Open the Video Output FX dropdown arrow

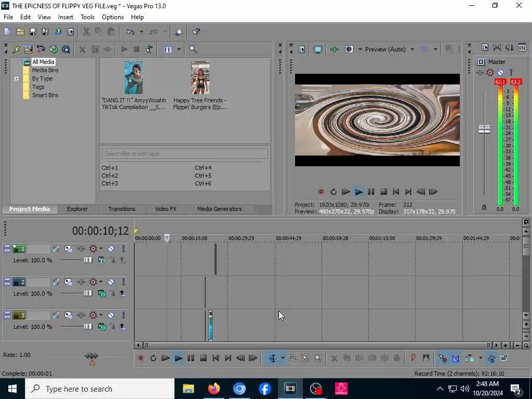[x=360, y=49]
